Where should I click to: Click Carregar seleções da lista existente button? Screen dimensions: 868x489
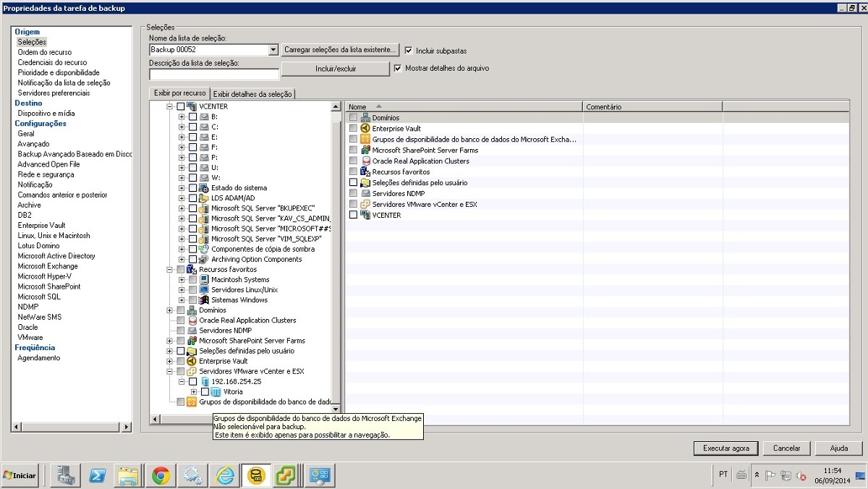(340, 50)
